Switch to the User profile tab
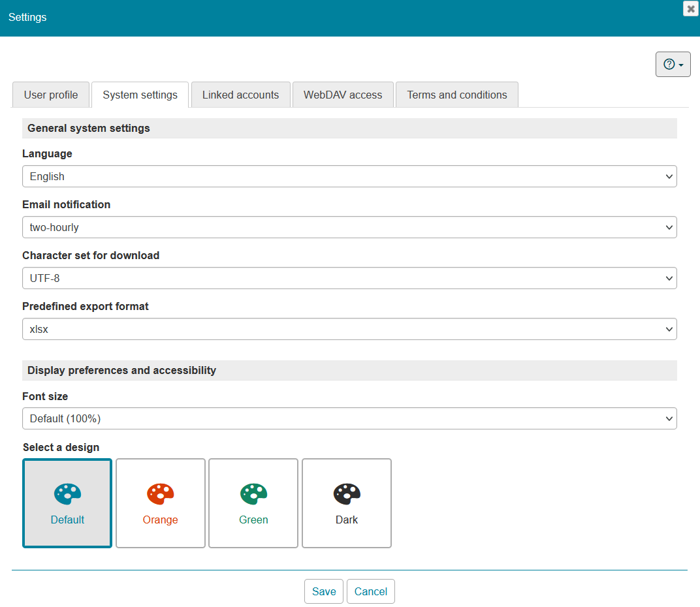Viewport: 700px width, 607px height. (51, 95)
